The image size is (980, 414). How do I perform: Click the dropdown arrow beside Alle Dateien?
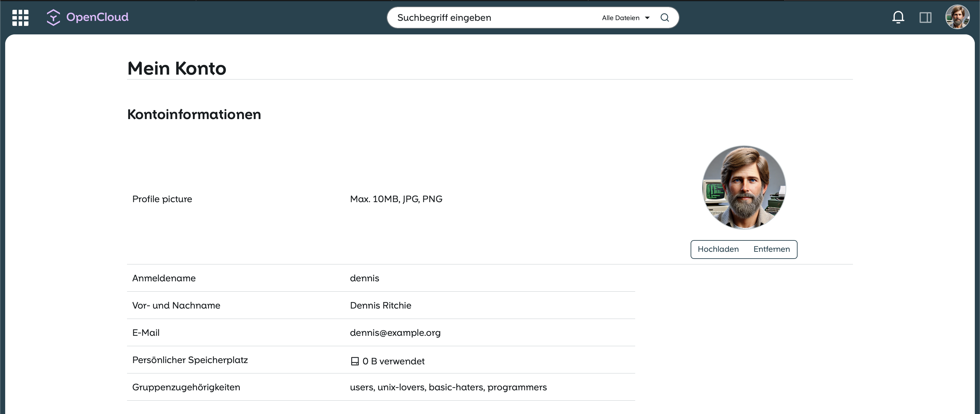point(647,18)
